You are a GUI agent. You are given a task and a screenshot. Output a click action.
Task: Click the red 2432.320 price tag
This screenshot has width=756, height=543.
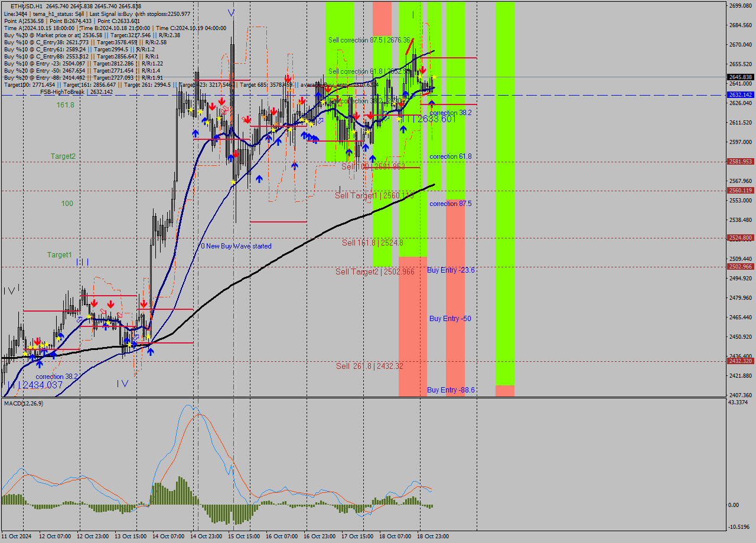[740, 361]
